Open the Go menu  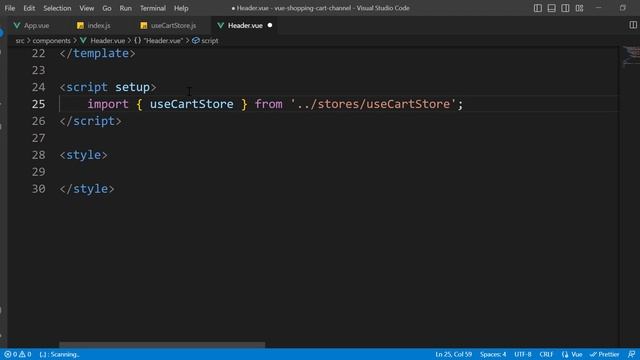point(107,8)
